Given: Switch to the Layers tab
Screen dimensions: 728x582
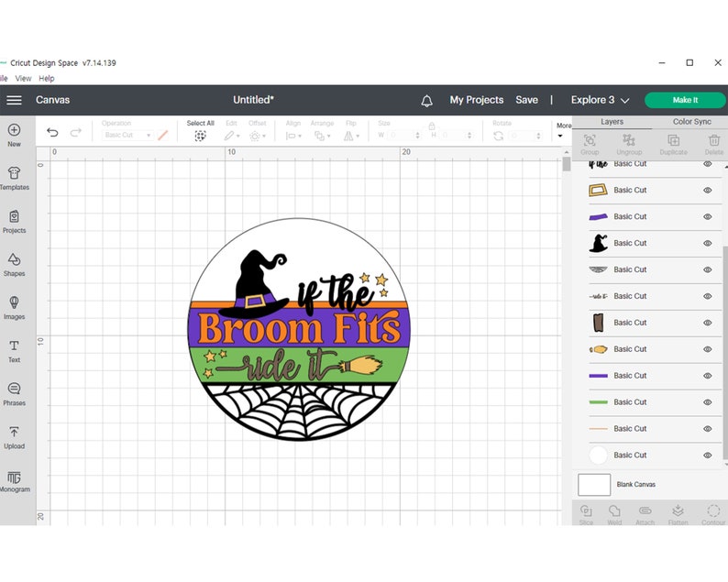Looking at the screenshot, I should pos(612,122).
